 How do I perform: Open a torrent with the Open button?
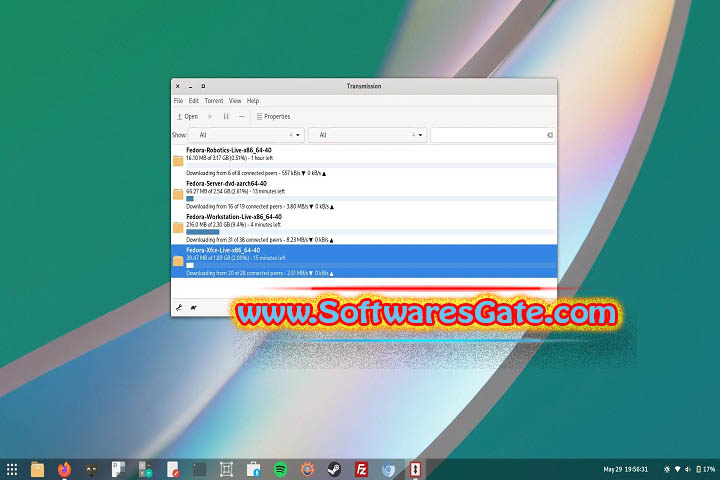[187, 117]
